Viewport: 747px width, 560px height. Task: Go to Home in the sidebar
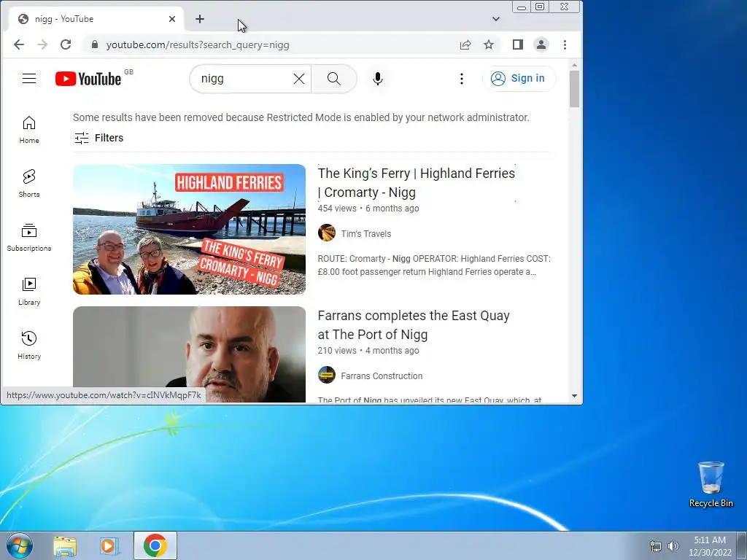pos(29,130)
